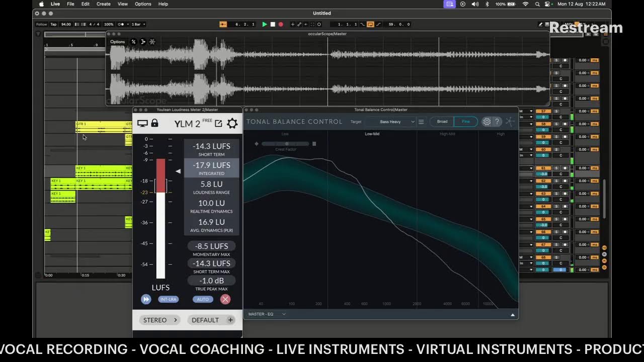Viewport: 644px width, 362px height.
Task: Select the Fine view in Tonal Balance
Action: pos(466,122)
